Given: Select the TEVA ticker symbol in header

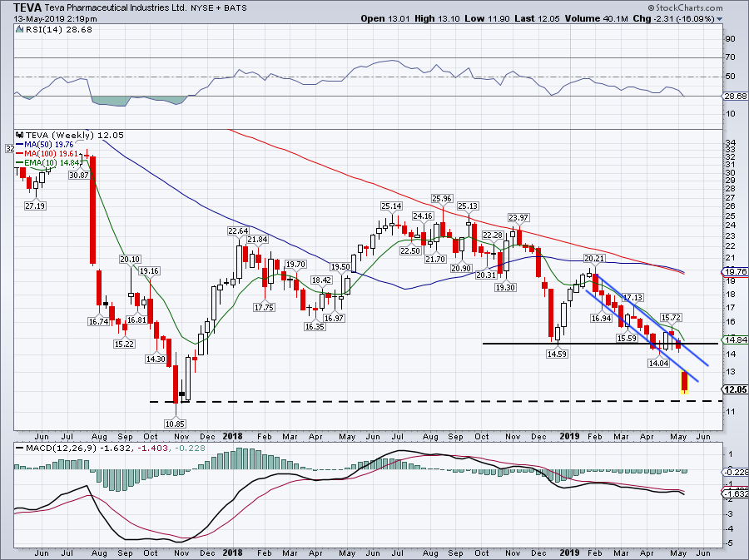Looking at the screenshot, I should pos(27,7).
